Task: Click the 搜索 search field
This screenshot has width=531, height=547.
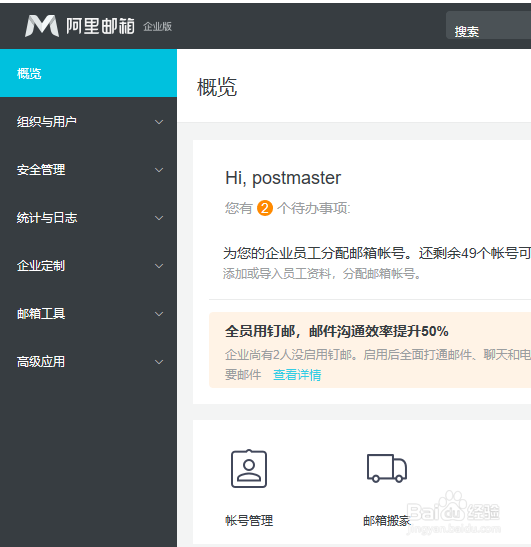Action: [488, 25]
